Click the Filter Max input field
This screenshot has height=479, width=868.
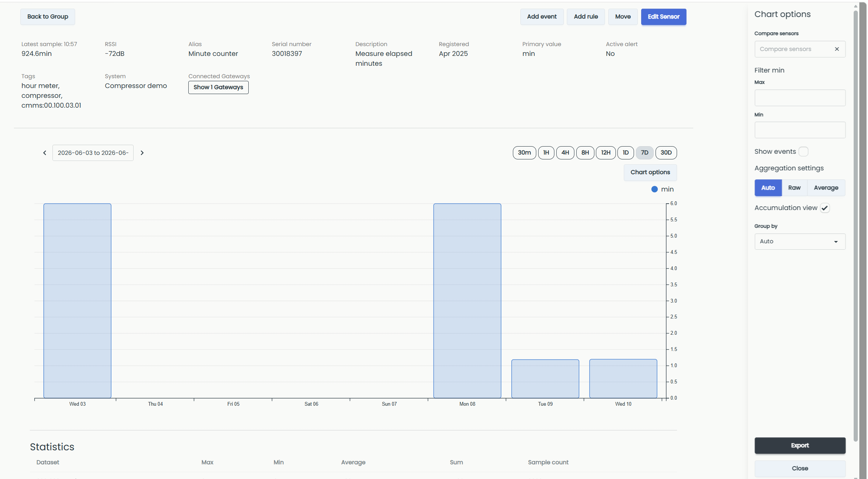point(800,98)
